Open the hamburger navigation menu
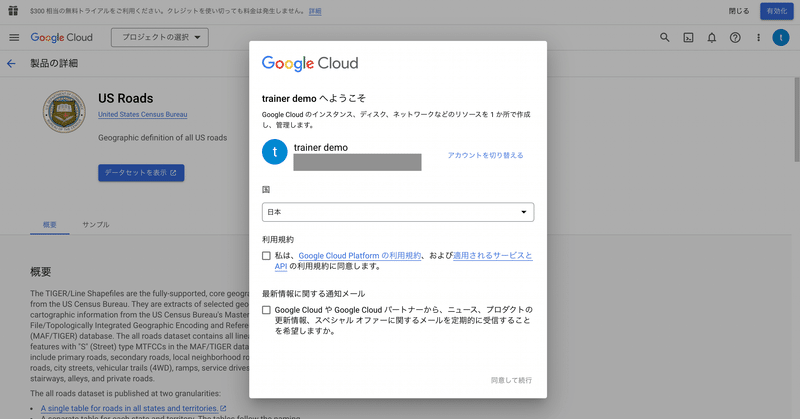Image resolution: width=800 pixels, height=419 pixels. pos(14,38)
